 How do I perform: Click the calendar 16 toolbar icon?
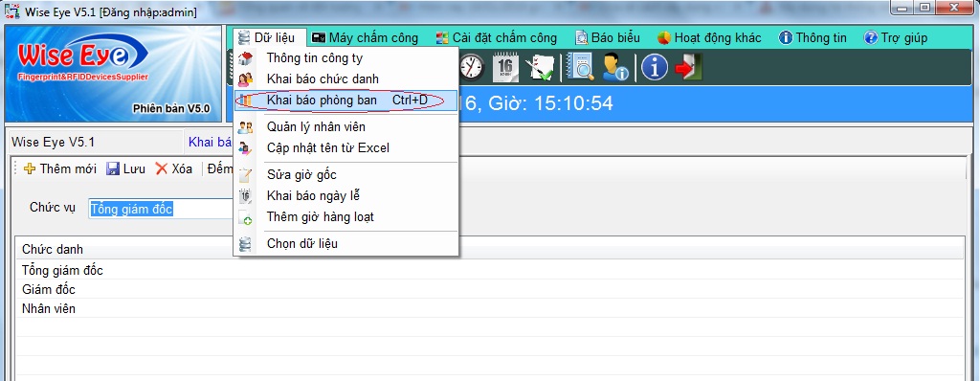(505, 68)
